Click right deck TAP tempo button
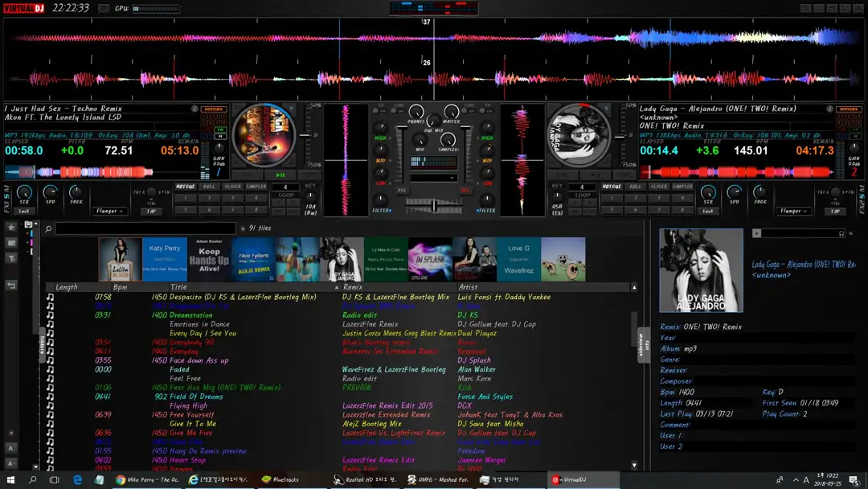The height and width of the screenshot is (489, 868). [835, 211]
